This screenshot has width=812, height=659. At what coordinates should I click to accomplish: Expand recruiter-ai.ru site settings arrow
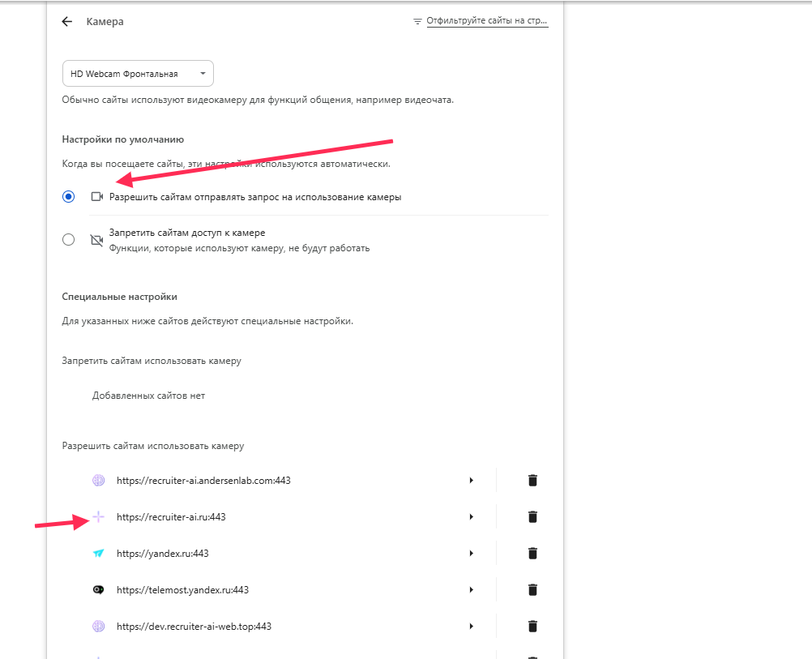click(x=471, y=516)
